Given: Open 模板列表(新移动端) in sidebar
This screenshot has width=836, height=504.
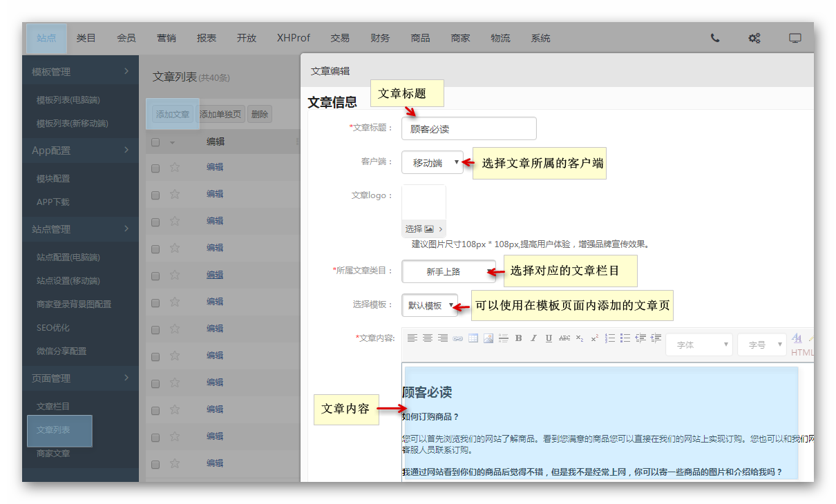Looking at the screenshot, I should [x=73, y=124].
